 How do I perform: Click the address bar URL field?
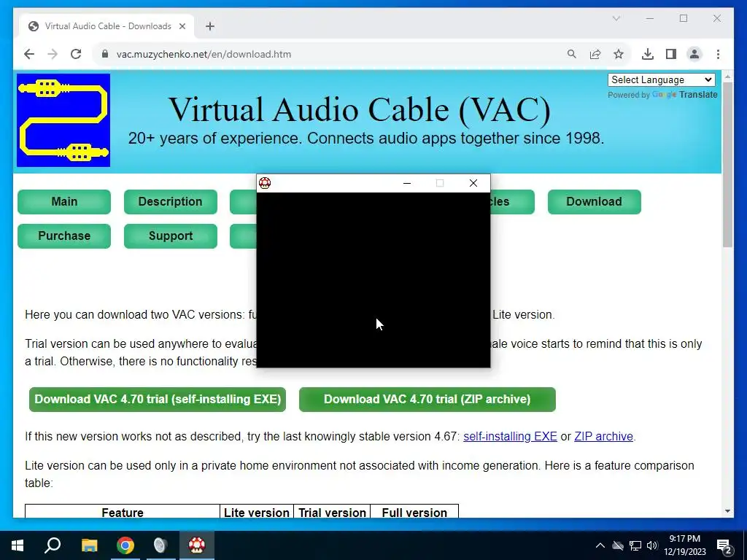333,54
